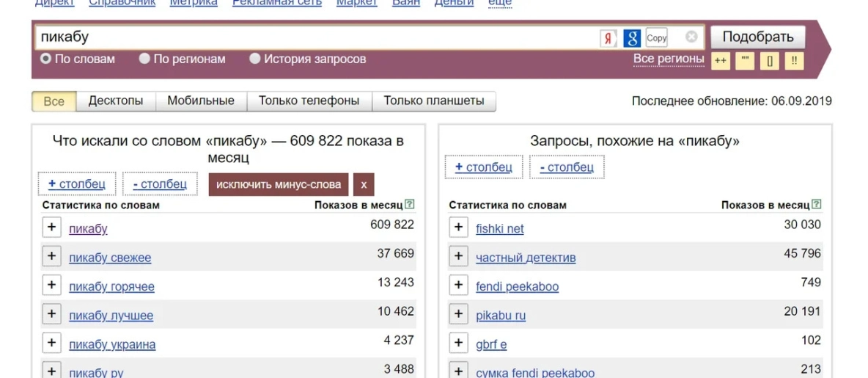
Task: Apply the !! exclamation operator button
Action: 794,61
